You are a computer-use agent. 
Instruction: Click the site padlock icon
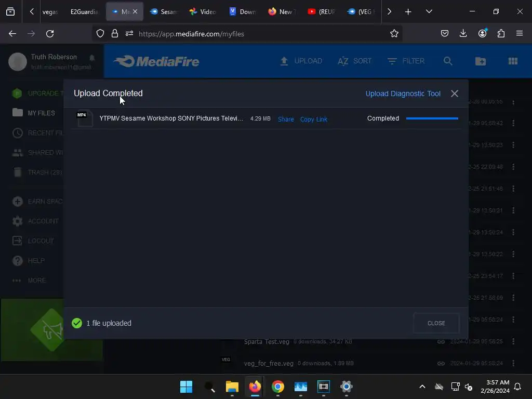pos(115,34)
